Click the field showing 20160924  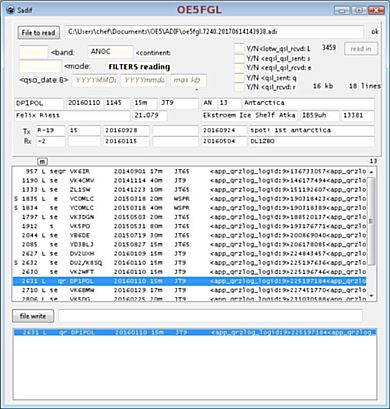[224, 131]
